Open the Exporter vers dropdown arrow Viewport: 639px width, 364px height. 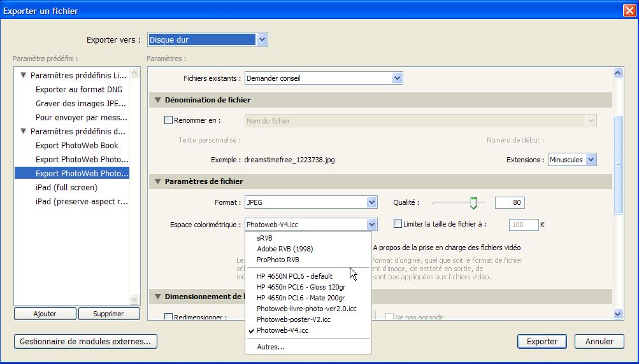pyautogui.click(x=262, y=40)
